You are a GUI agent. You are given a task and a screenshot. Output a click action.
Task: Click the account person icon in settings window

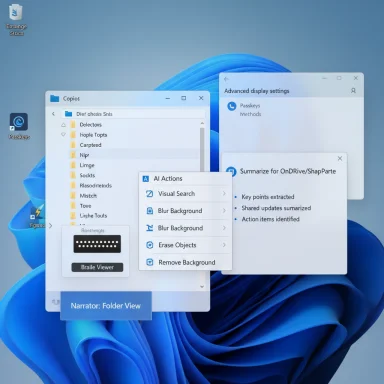353,91
